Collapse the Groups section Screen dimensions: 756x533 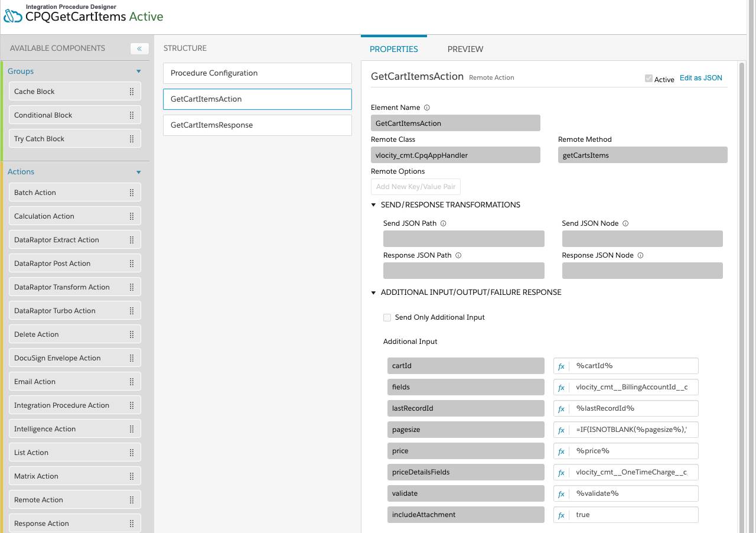[x=139, y=71]
